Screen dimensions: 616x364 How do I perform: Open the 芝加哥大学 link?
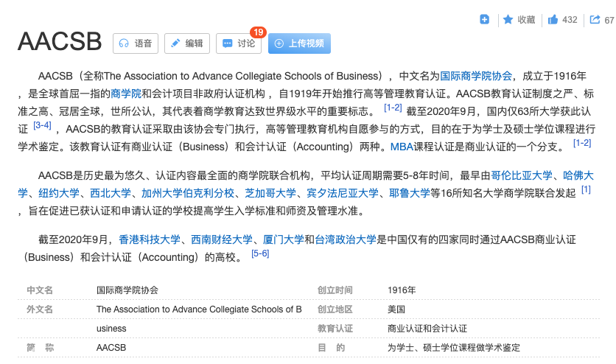click(x=270, y=193)
